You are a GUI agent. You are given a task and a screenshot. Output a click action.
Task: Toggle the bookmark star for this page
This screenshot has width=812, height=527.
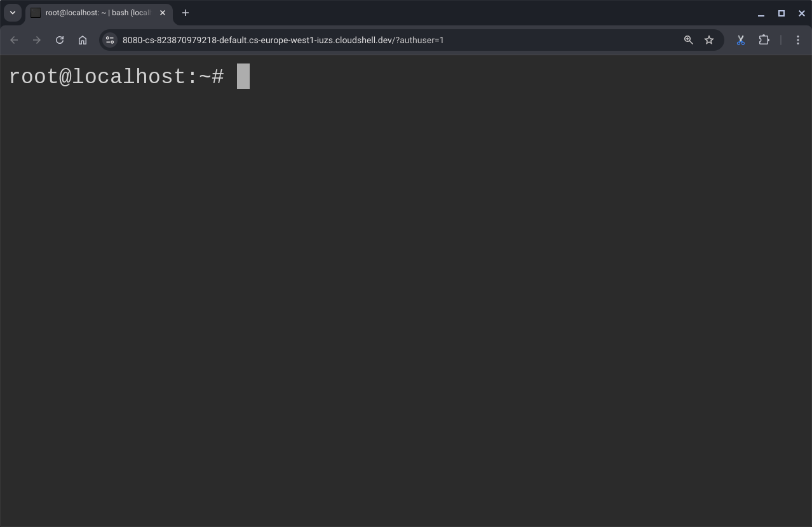(709, 39)
